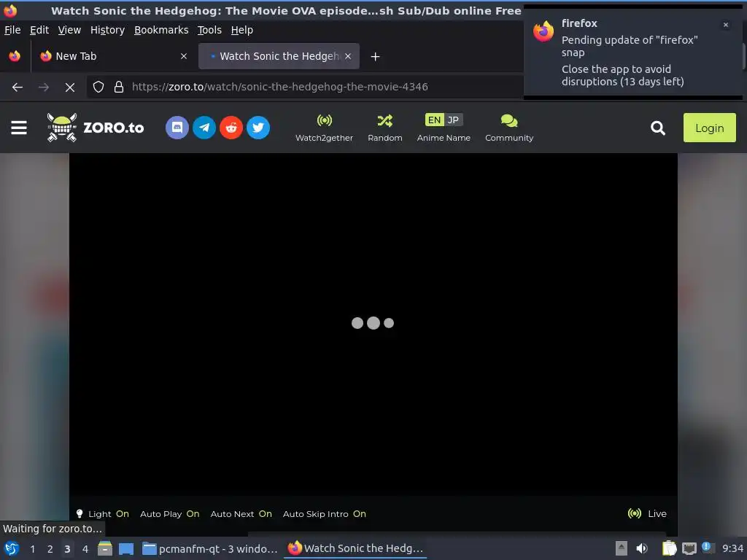
Task: Open Firefox View pinned icon
Action: pos(15,56)
